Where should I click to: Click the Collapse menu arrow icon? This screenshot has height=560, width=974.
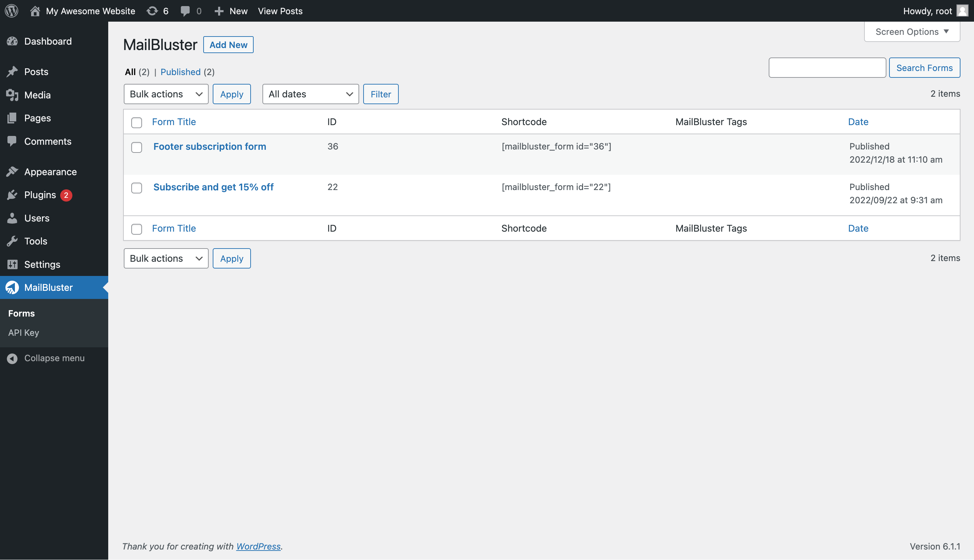coord(12,358)
